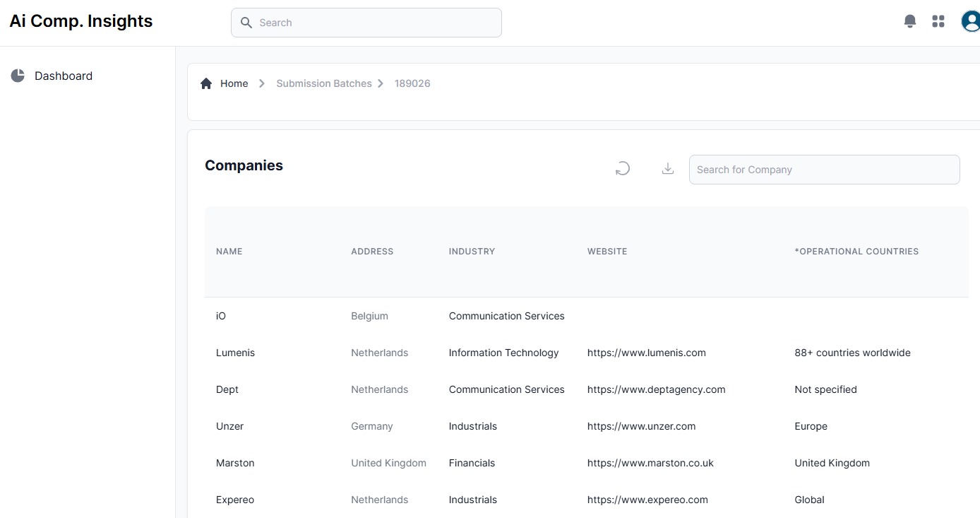Click Industrials in the Expereo row
980x518 pixels.
(473, 500)
